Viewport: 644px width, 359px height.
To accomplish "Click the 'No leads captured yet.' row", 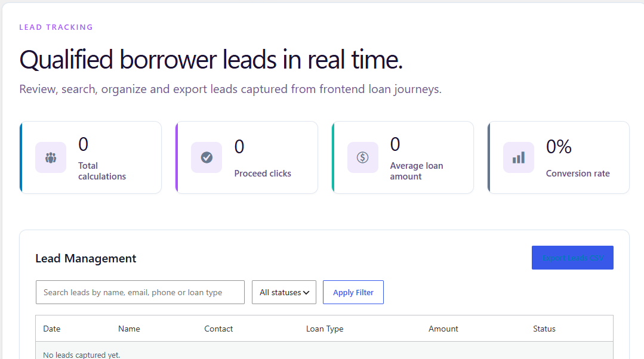I will [325, 352].
